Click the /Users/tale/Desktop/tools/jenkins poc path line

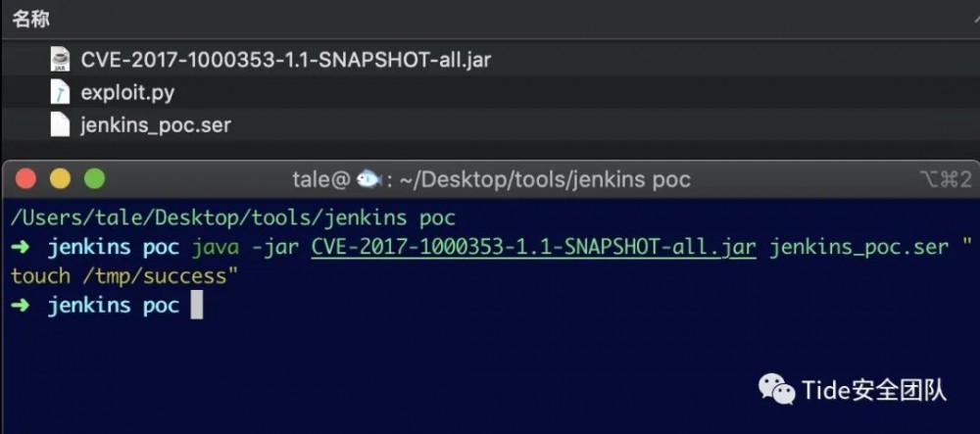pos(233,217)
